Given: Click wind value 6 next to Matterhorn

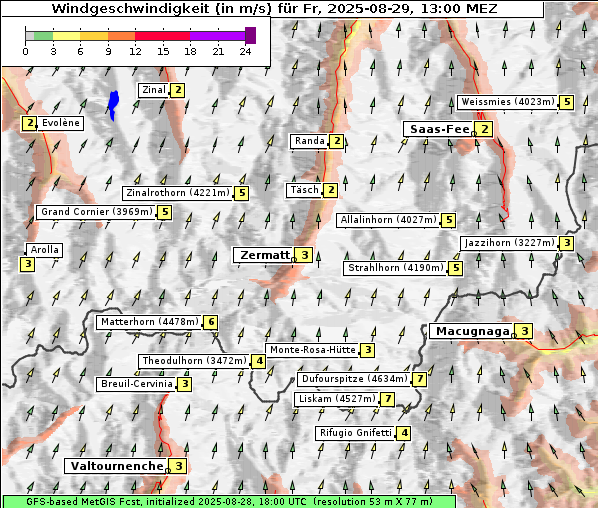Looking at the screenshot, I should (211, 323).
